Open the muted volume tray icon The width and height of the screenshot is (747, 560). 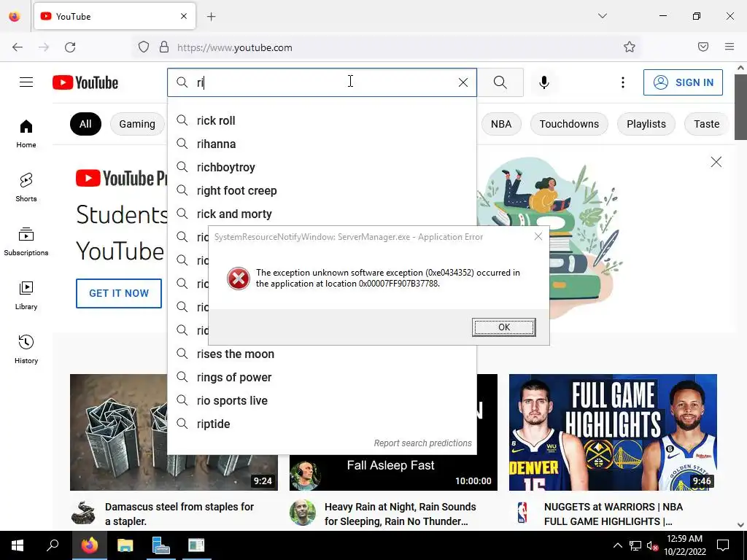(652, 546)
